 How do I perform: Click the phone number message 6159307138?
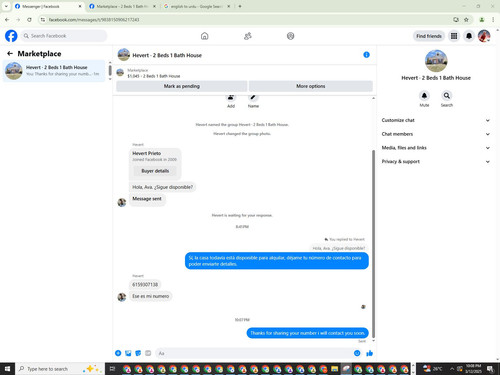tap(145, 284)
